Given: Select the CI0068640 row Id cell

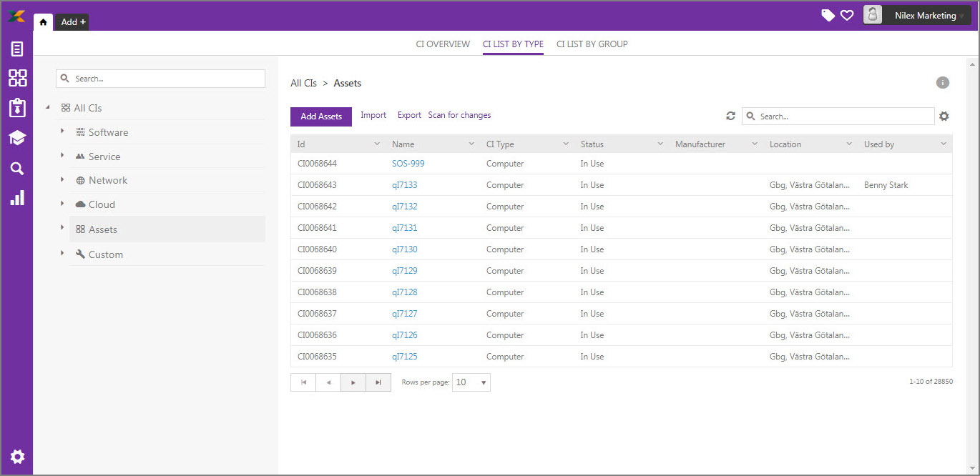Looking at the screenshot, I should pyautogui.click(x=317, y=249).
